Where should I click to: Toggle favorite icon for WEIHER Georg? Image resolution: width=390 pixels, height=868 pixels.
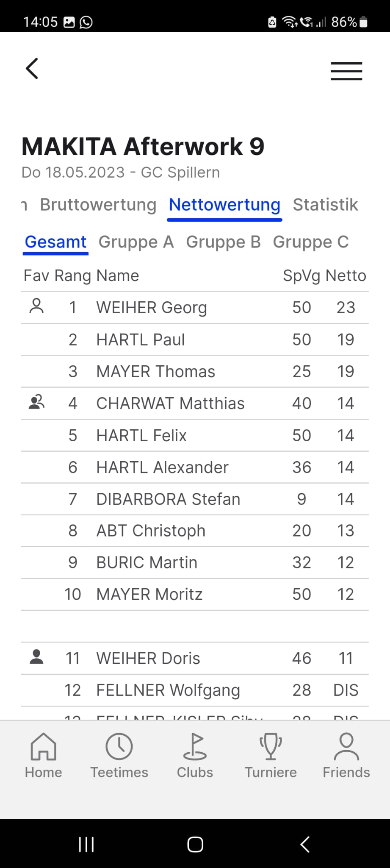(36, 306)
